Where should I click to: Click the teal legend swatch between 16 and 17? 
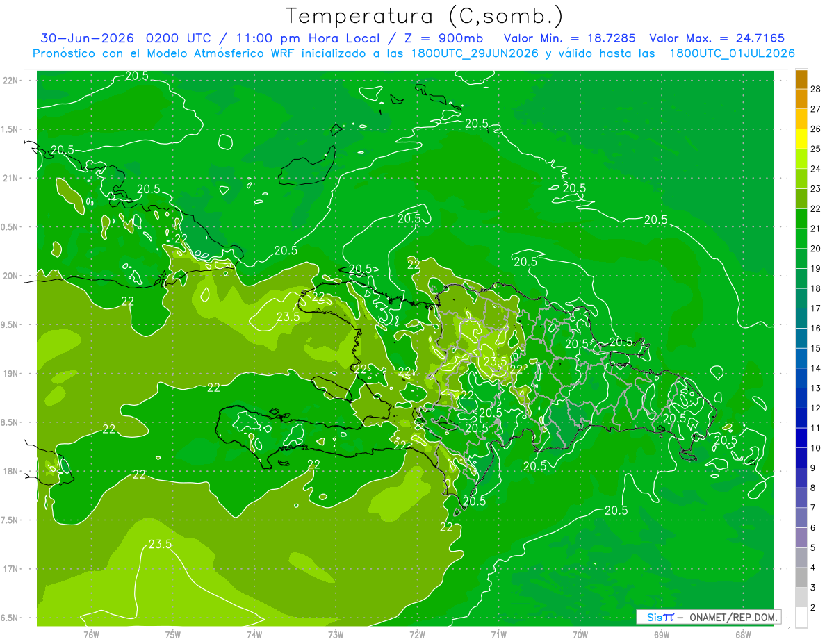point(801,318)
